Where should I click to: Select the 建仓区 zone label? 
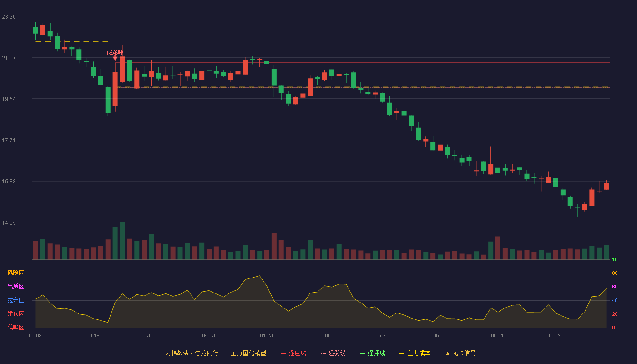[15, 314]
